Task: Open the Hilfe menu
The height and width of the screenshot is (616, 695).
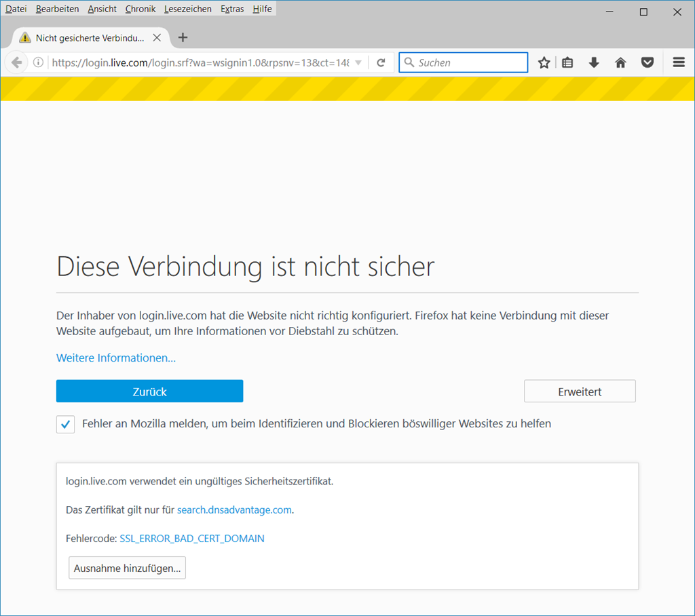Action: (x=262, y=9)
